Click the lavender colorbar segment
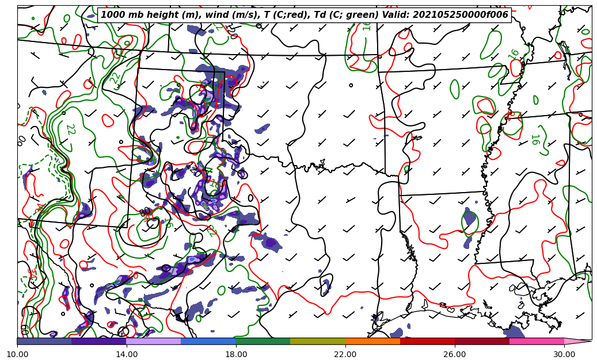This screenshot has width=597, height=364. tap(154, 341)
